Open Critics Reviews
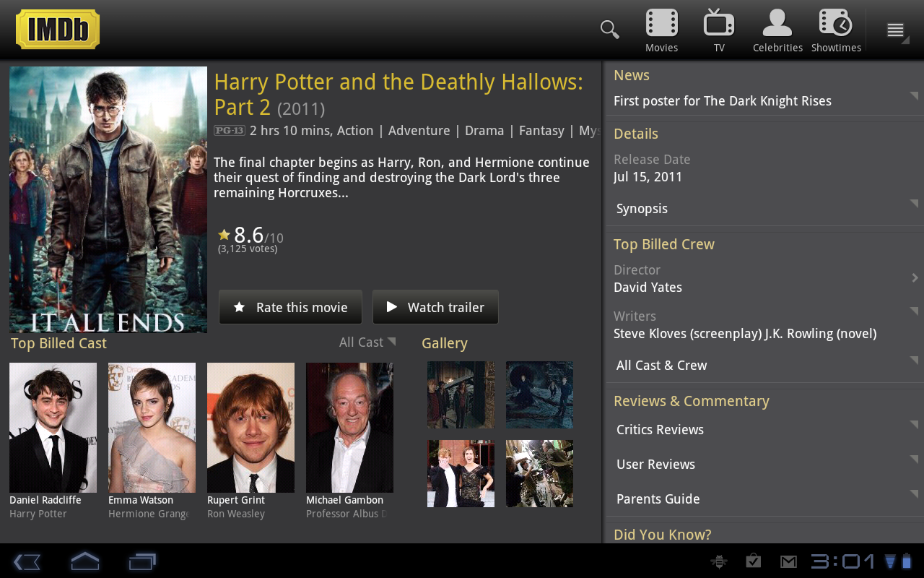 click(x=764, y=430)
